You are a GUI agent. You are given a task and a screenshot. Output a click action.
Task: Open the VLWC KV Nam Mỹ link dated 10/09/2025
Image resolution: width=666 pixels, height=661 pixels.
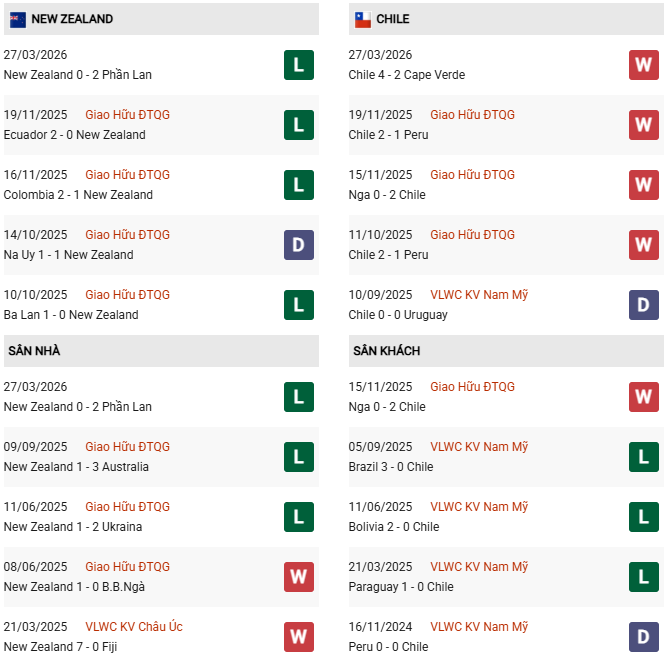(479, 295)
